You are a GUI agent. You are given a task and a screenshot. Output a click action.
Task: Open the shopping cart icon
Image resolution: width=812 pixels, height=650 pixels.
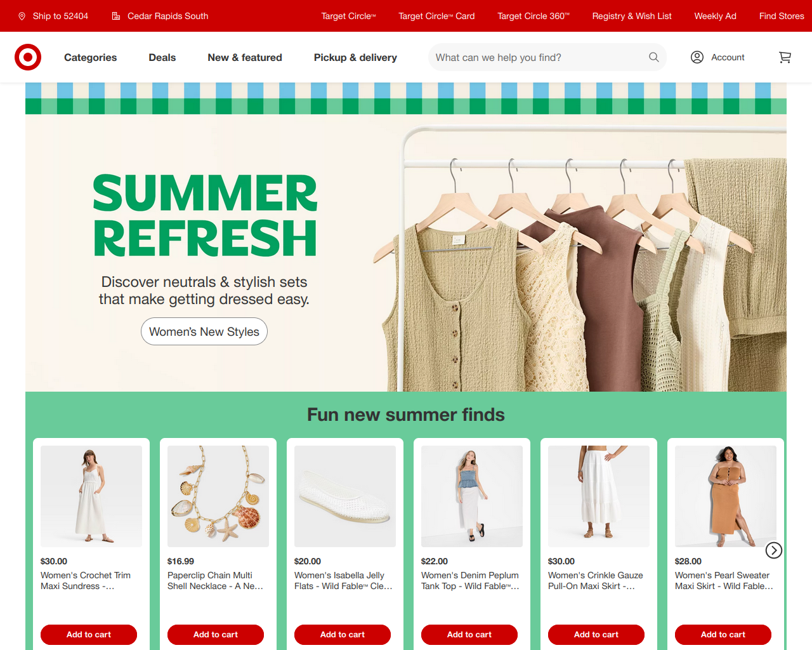(785, 57)
